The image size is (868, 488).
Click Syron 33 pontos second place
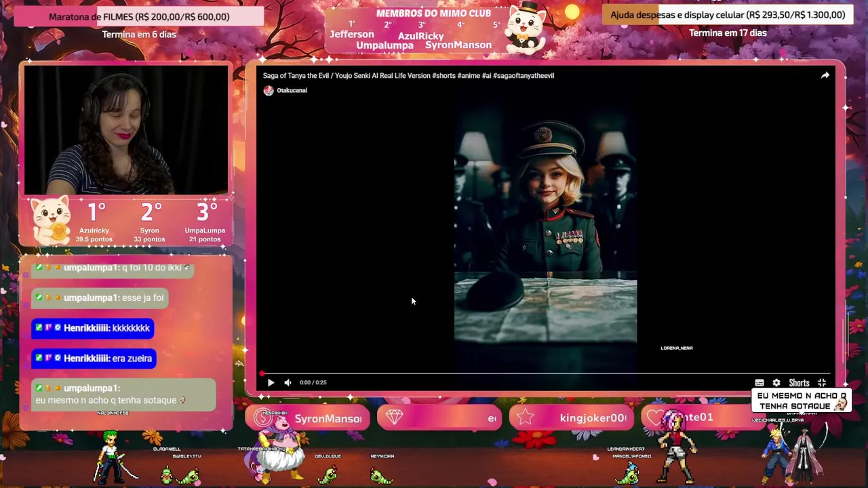149,222
